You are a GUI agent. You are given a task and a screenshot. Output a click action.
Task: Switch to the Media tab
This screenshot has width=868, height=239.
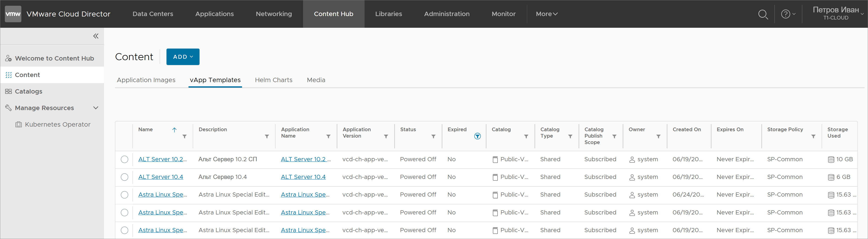pos(316,80)
